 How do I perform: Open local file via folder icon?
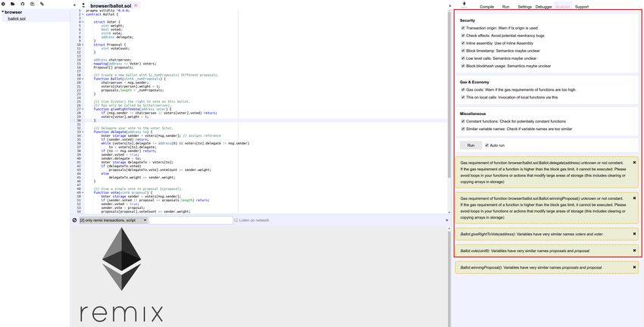(x=13, y=4)
